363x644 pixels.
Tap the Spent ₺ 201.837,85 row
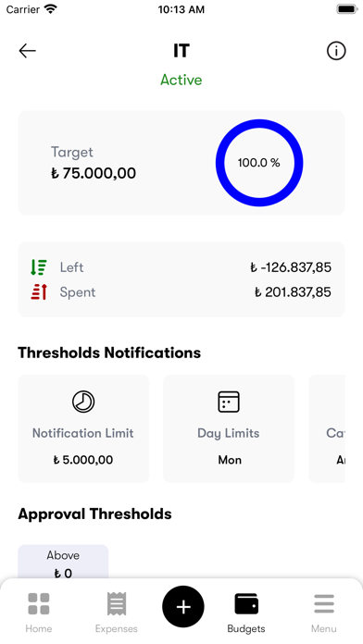[x=181, y=292]
